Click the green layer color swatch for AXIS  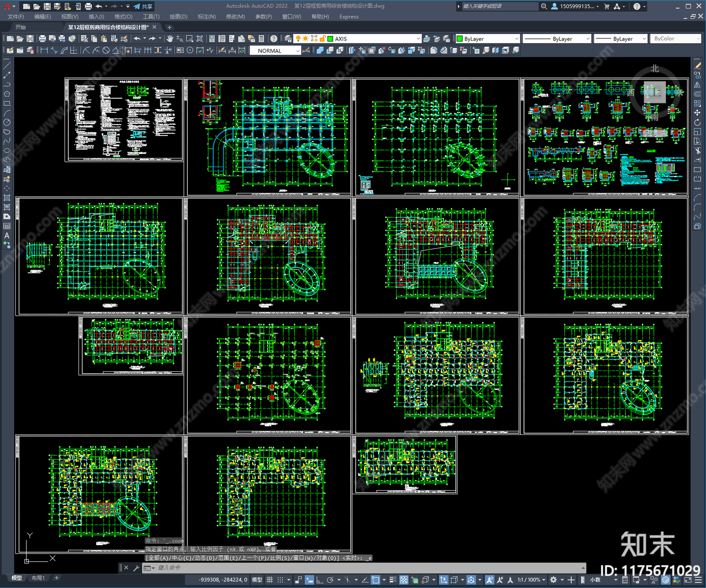point(330,39)
